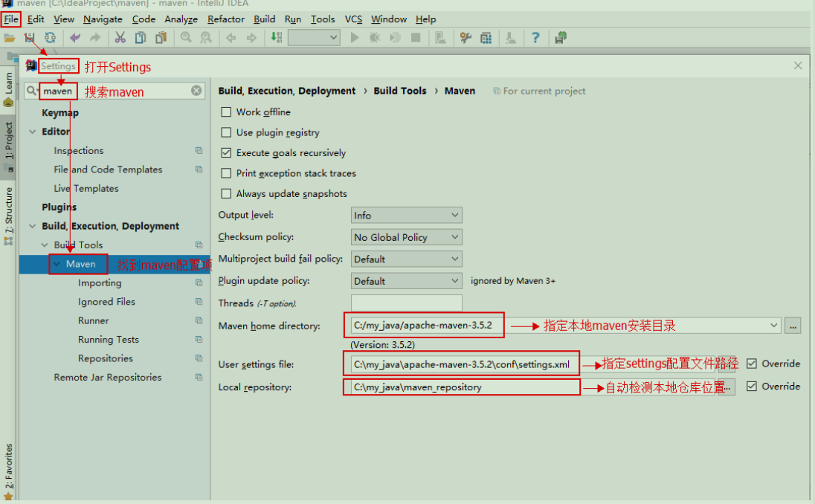This screenshot has width=815, height=504.
Task: Toggle Override for User settings file
Action: pyautogui.click(x=752, y=364)
